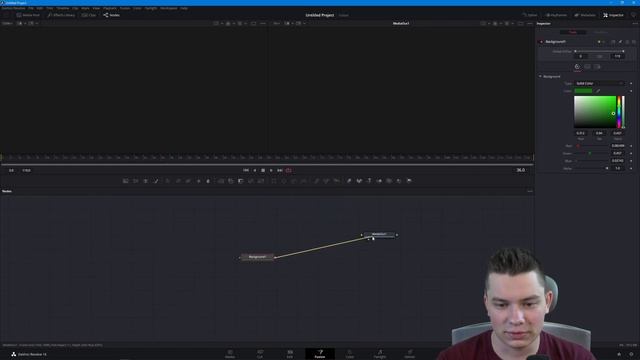Show the Keyframes panel
640x360 pixels.
(556, 15)
